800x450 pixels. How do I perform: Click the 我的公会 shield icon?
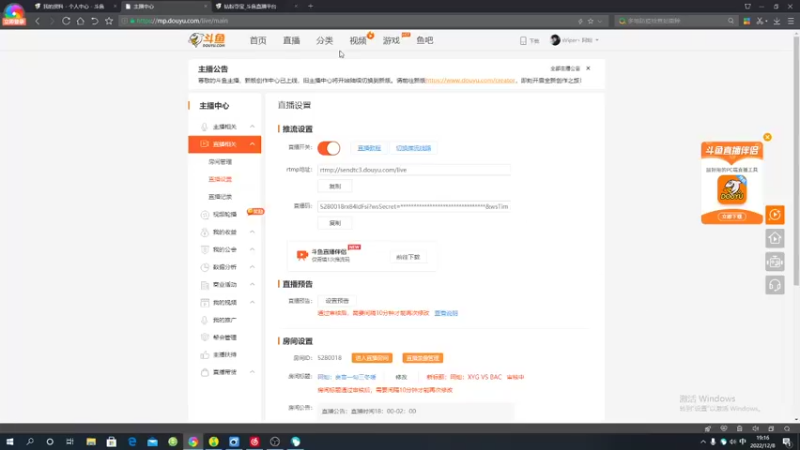[x=205, y=249]
